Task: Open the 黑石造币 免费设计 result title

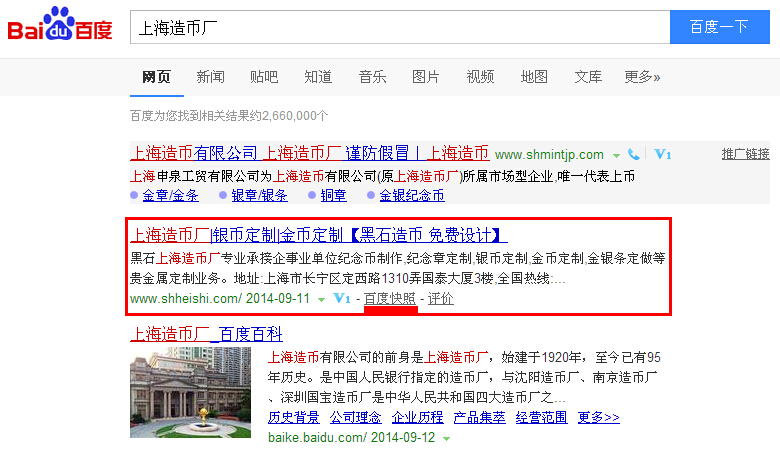Action: click(319, 235)
